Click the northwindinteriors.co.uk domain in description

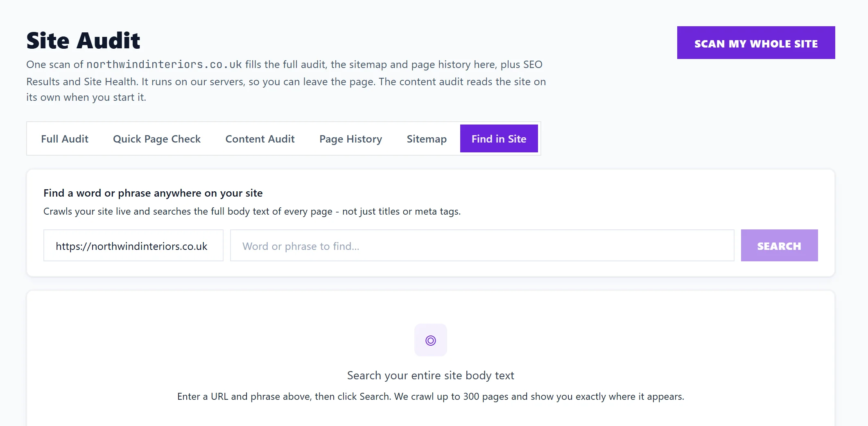164,64
